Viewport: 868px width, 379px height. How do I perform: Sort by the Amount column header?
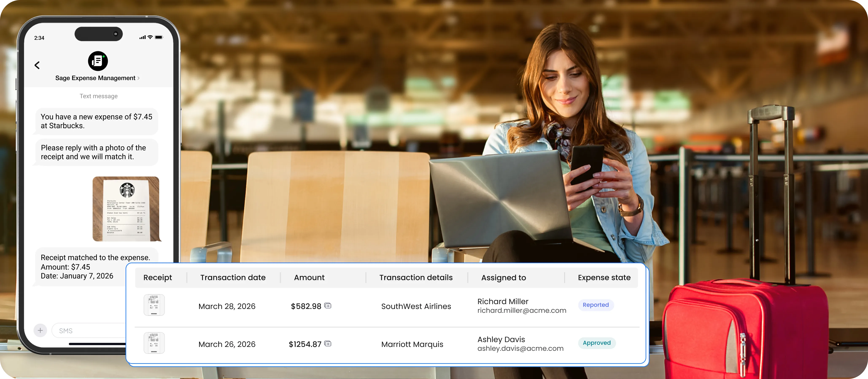pyautogui.click(x=309, y=278)
